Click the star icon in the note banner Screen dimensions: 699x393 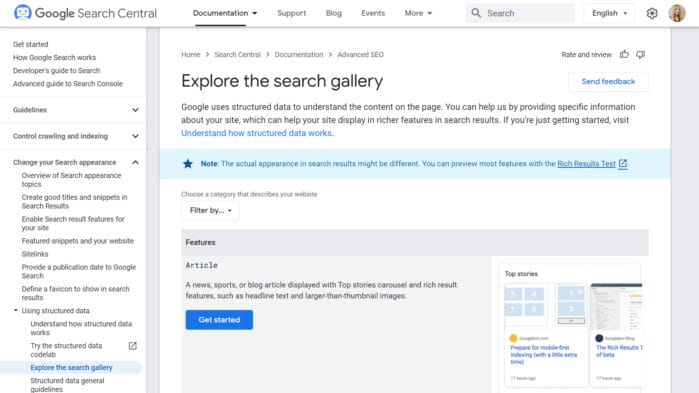pos(188,164)
